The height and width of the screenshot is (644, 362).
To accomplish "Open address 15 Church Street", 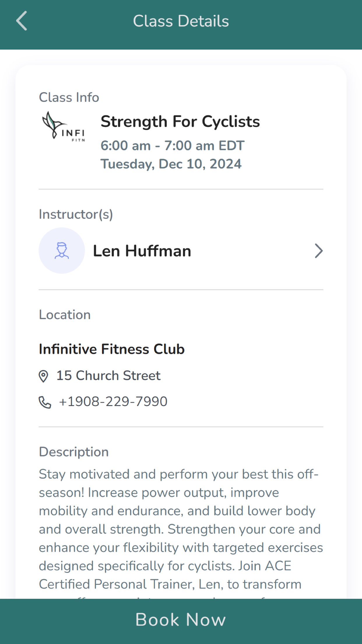I will pos(108,376).
